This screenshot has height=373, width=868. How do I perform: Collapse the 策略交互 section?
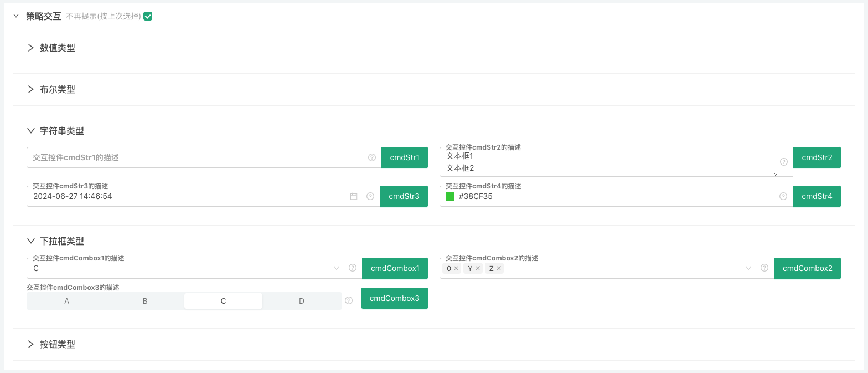tap(16, 16)
